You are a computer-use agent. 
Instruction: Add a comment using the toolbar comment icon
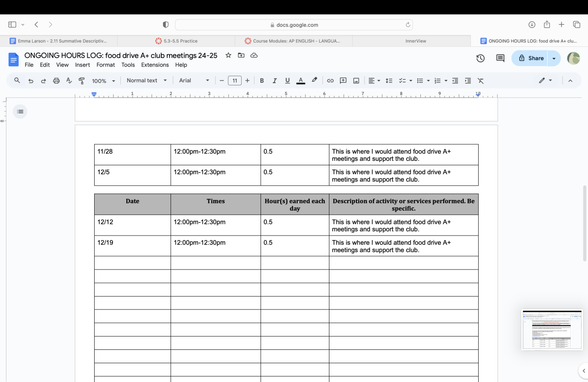(x=343, y=81)
